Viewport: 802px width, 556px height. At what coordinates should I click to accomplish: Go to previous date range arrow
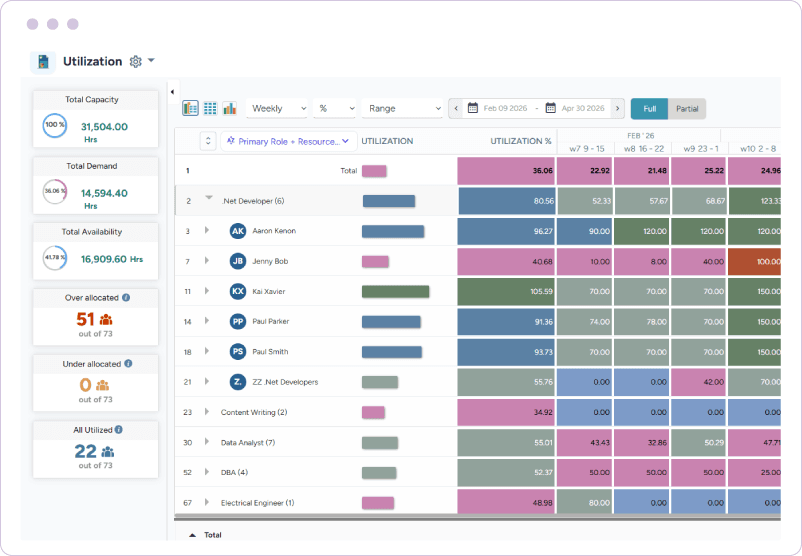(x=456, y=108)
